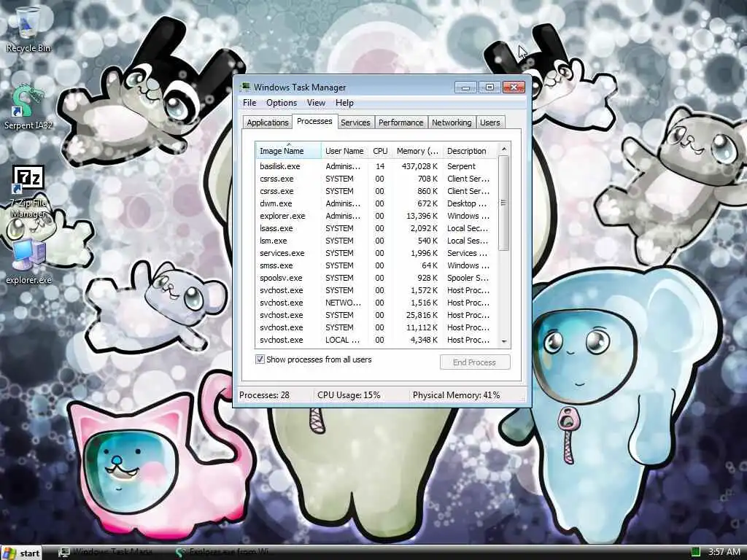
Task: Click the End Process button
Action: tap(474, 362)
